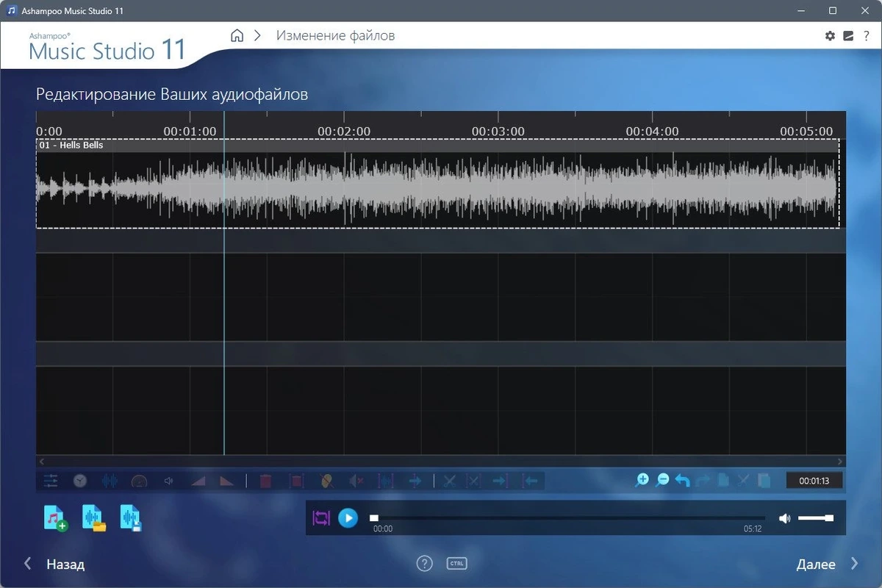Click the 00:04:00 timeline mark

pyautogui.click(x=652, y=132)
